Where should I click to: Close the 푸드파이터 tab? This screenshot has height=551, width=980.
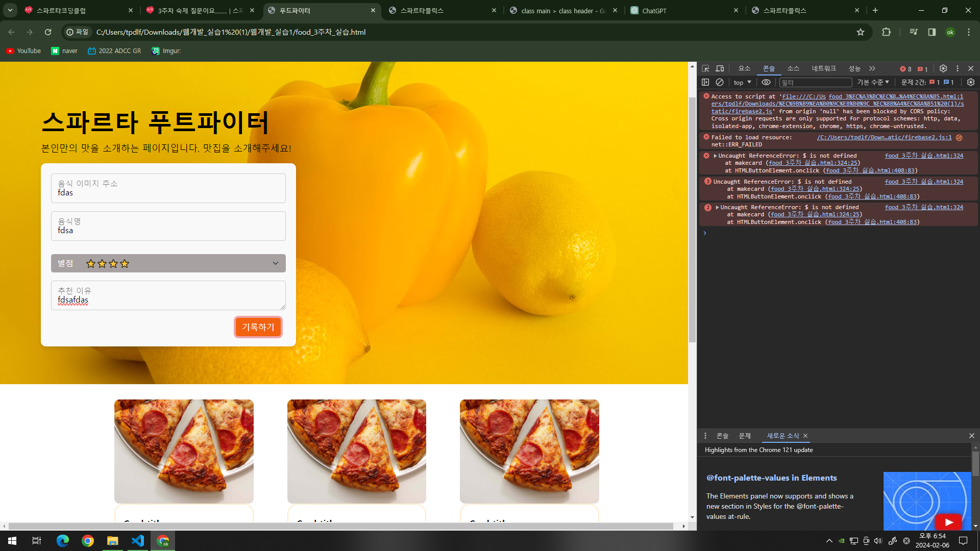pyautogui.click(x=373, y=10)
